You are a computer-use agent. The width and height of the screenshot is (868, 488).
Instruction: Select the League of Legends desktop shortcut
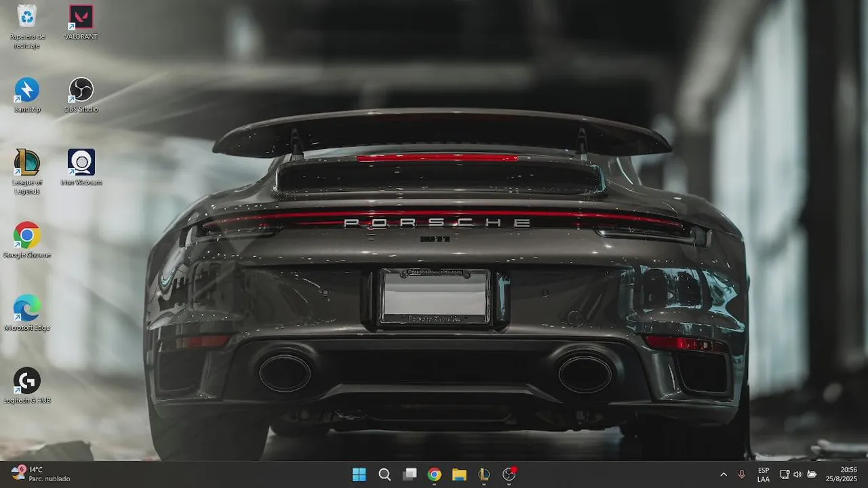[x=27, y=172]
